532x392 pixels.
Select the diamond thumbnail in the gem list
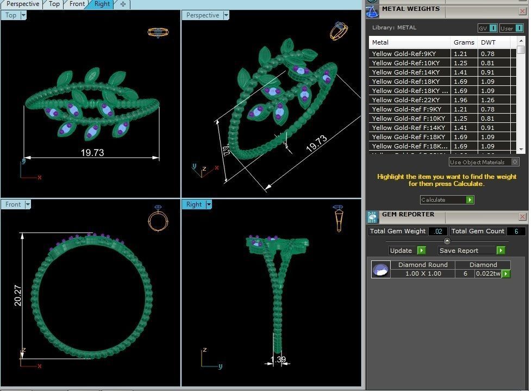(381, 269)
